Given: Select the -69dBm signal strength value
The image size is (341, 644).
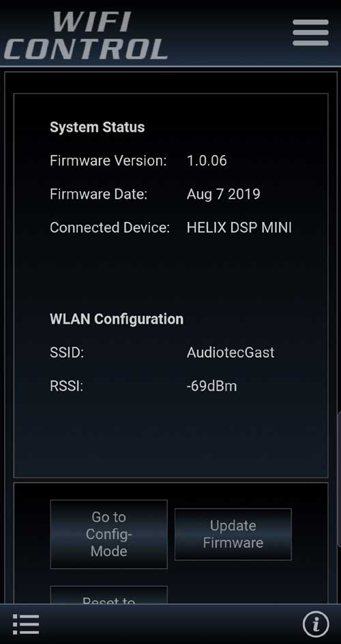Looking at the screenshot, I should coord(211,386).
